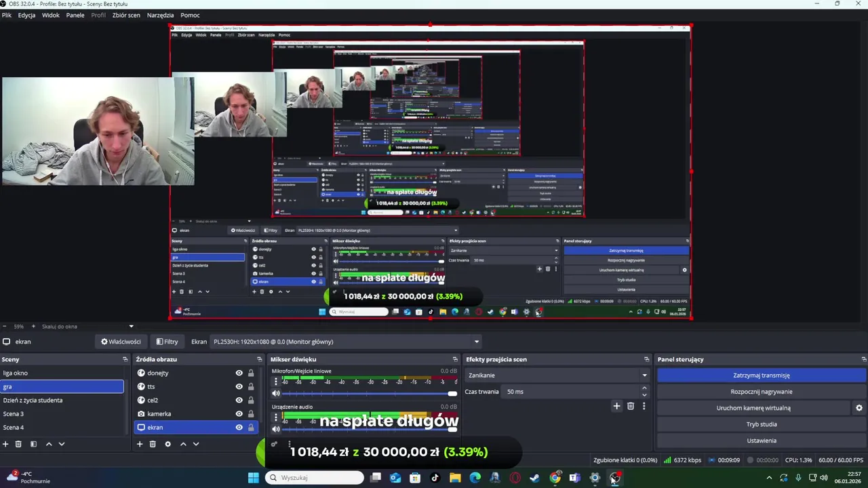868x488 pixels.
Task: Hide the donejty source
Action: pyautogui.click(x=239, y=373)
